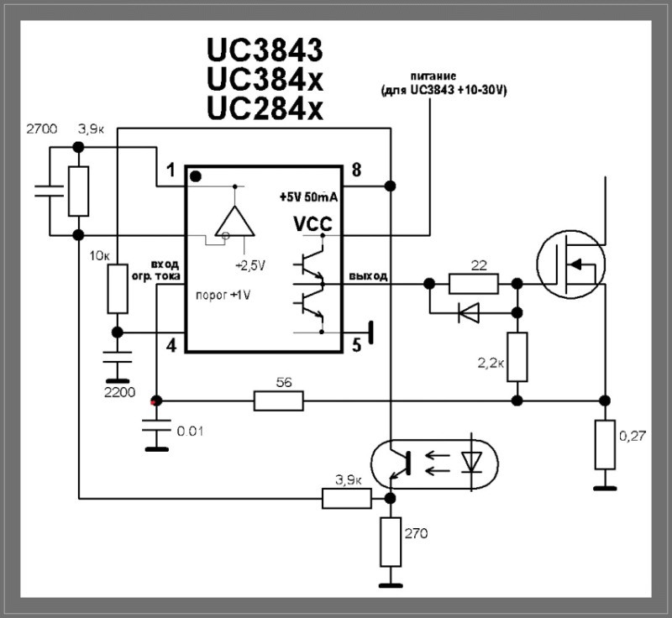Viewport: 672px width, 618px height.
Task: Click the 3,9к resistor next to the optocoupler
Action: pos(347,499)
